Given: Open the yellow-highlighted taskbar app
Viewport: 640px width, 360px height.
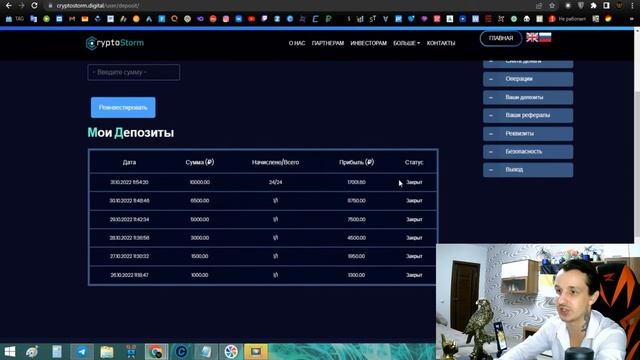Looking at the screenshot, I should click(x=256, y=351).
